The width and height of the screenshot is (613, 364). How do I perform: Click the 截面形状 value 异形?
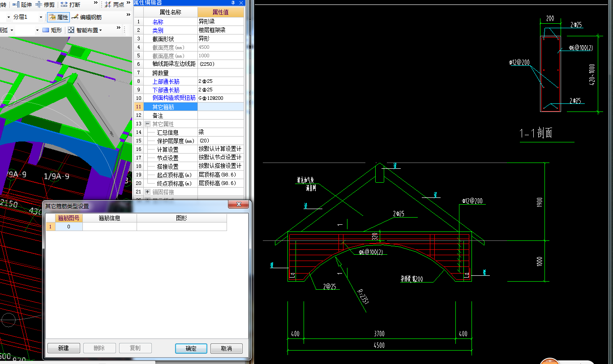[x=221, y=39]
